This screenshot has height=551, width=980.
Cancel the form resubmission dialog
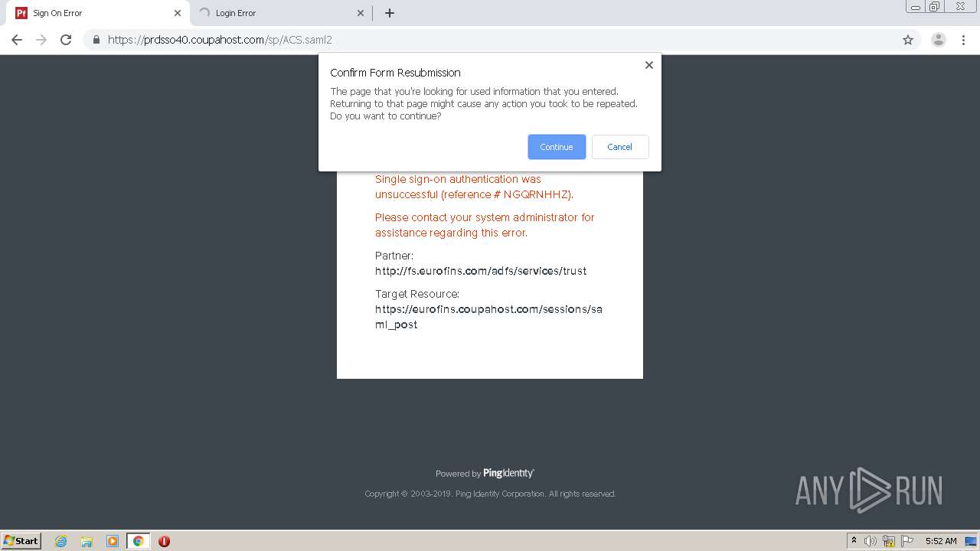[620, 147]
